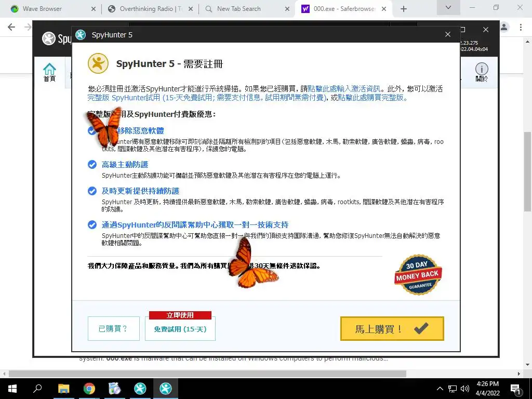Open the 完整版 SpyHunter試用 trial link

(207, 98)
